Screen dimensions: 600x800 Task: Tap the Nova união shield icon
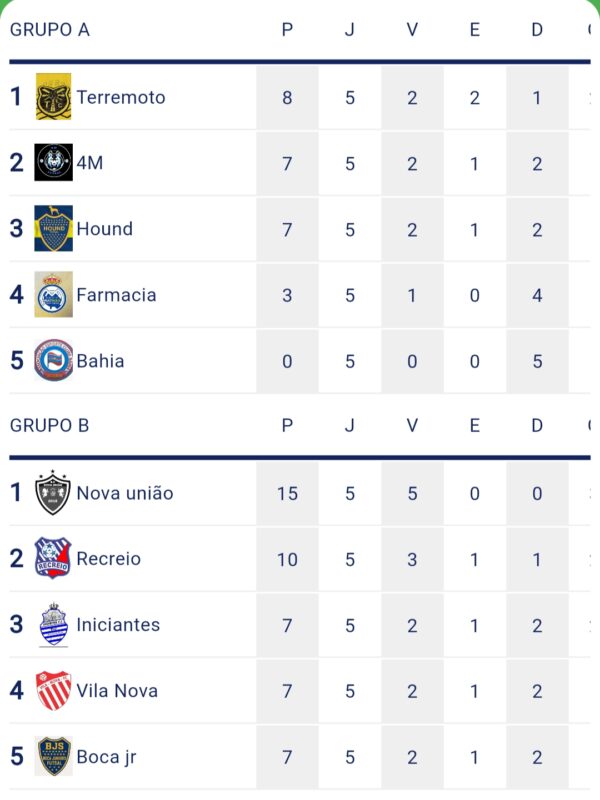tap(53, 493)
